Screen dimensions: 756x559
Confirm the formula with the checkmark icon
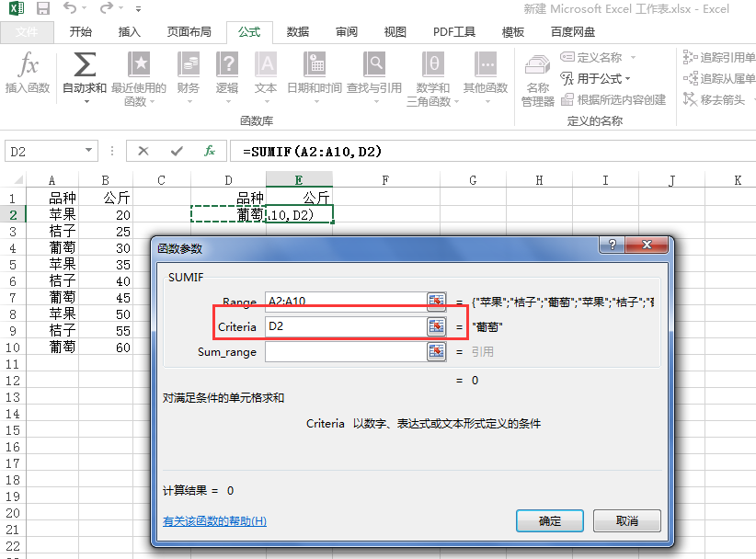click(177, 152)
